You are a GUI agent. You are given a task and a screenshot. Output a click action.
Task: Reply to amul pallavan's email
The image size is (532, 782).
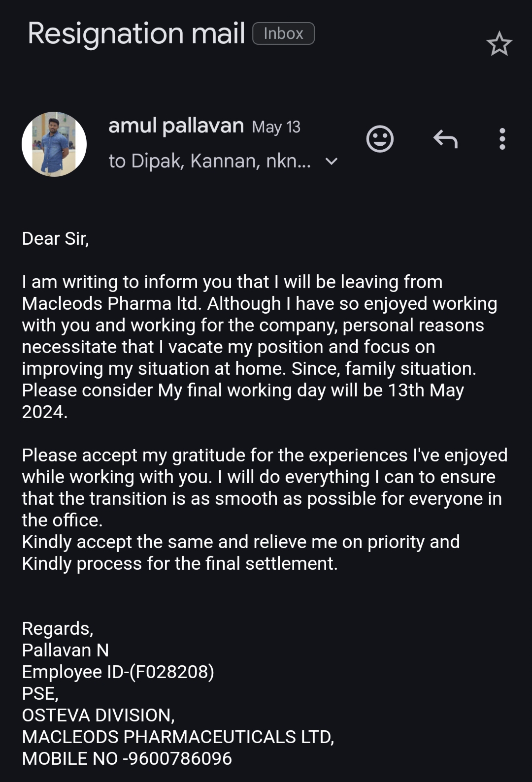(x=445, y=139)
